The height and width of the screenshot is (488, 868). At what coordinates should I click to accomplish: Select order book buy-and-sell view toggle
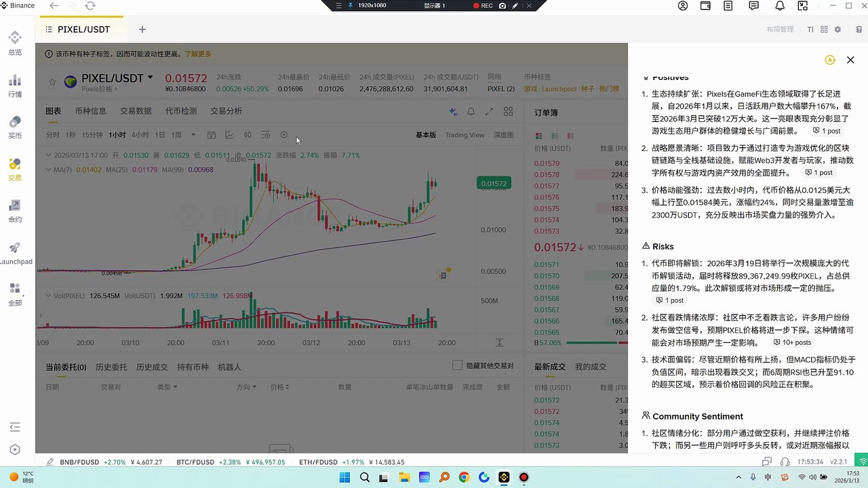point(539,136)
